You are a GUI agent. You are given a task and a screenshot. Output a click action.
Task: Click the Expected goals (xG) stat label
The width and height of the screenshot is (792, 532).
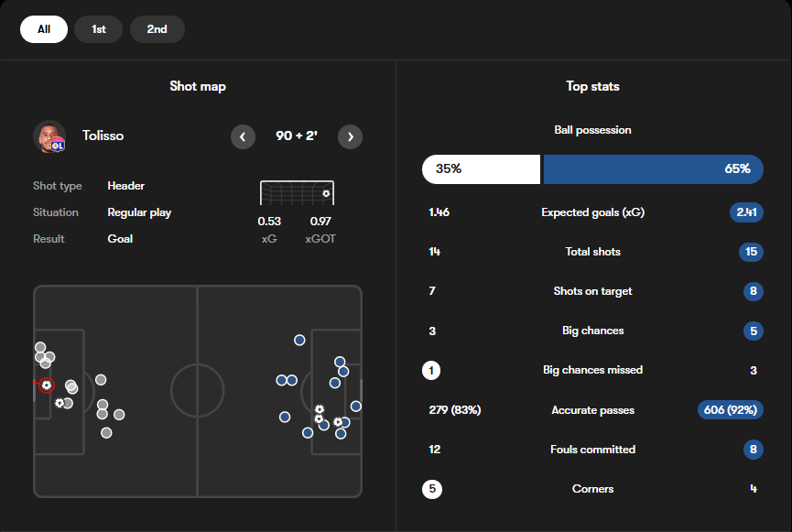pos(592,212)
